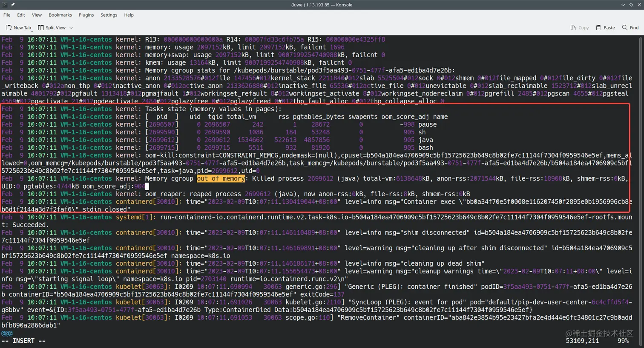Click the 'sh' process name in task table

coord(422,132)
